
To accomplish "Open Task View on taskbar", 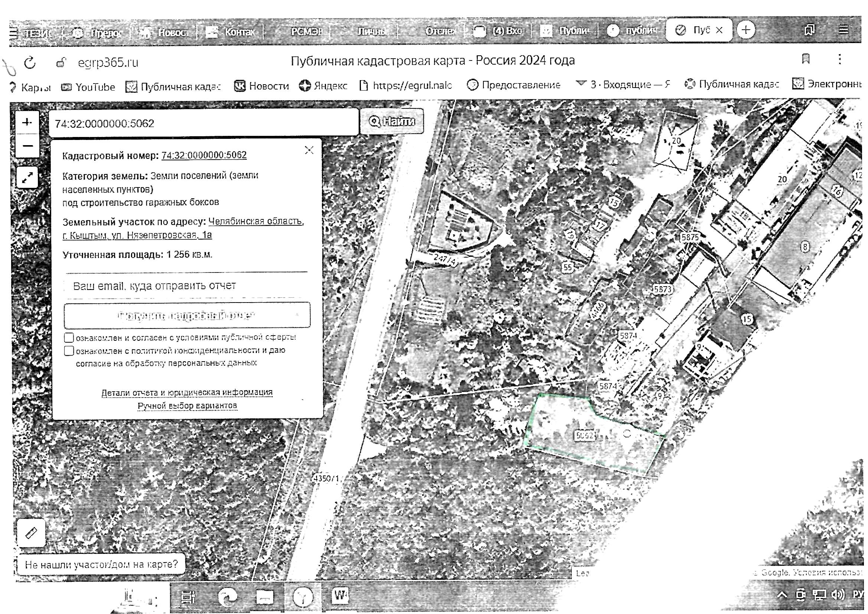I will pos(188,597).
